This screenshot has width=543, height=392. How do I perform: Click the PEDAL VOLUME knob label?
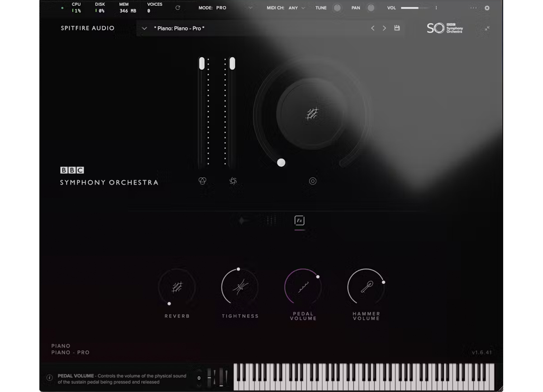tap(303, 316)
